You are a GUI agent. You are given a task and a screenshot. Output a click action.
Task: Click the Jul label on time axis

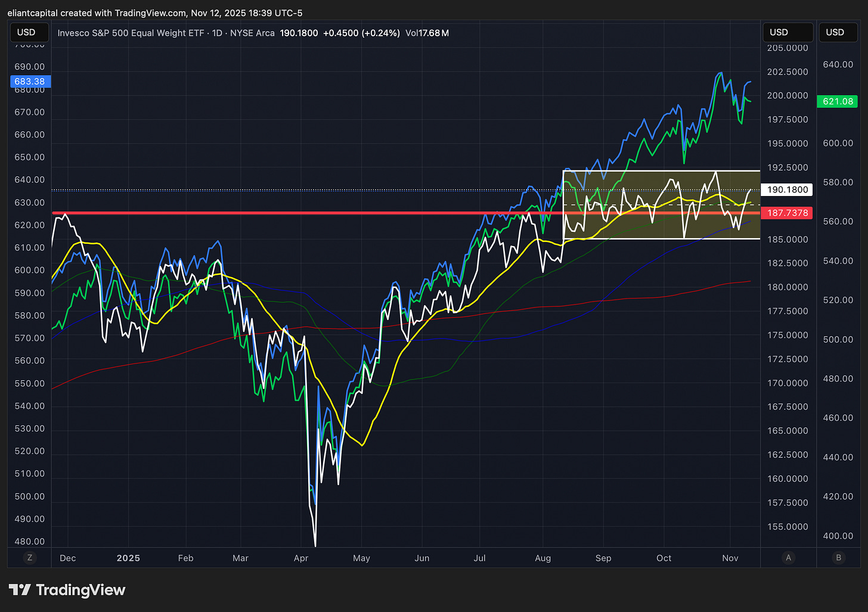click(x=479, y=558)
